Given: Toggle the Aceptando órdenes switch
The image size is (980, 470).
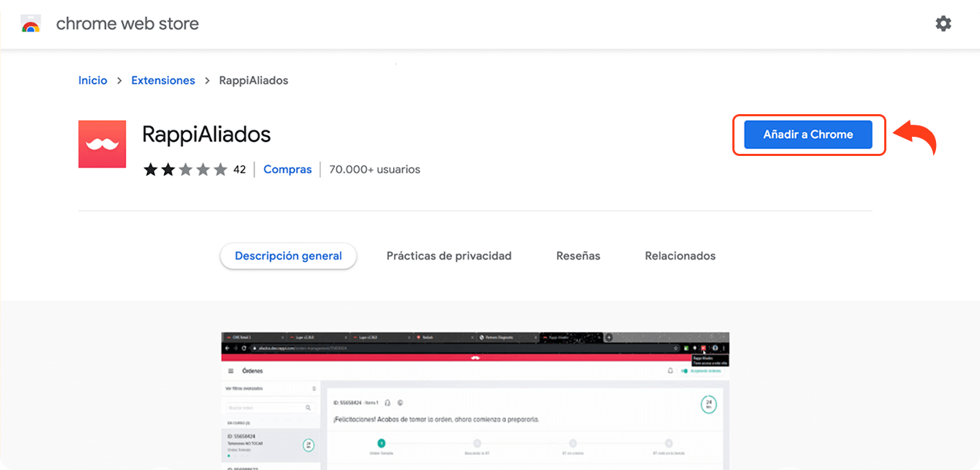Looking at the screenshot, I should pos(684,371).
